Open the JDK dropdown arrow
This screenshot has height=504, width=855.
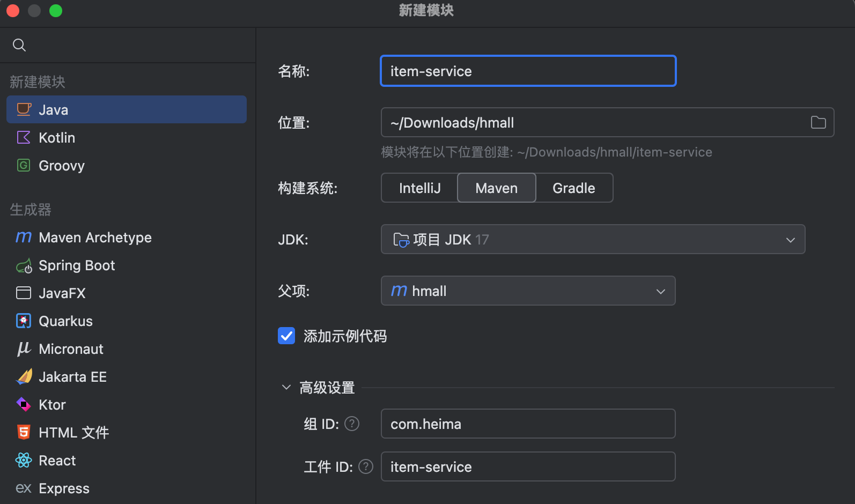point(791,240)
